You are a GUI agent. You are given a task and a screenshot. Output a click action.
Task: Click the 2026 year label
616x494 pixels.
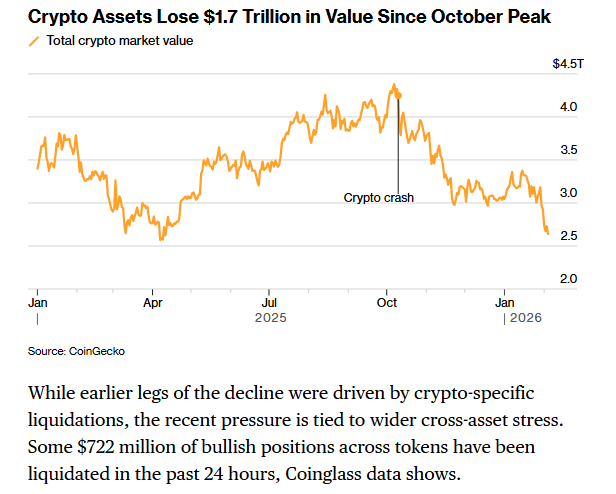[x=525, y=318]
